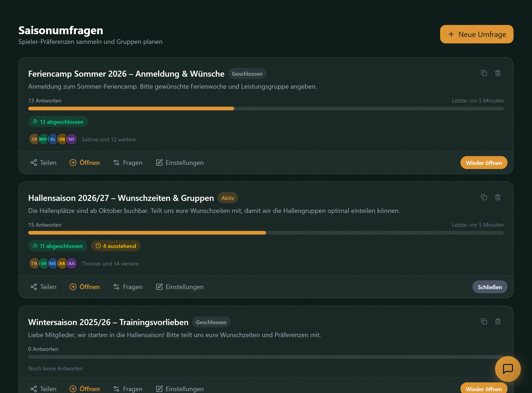The image size is (532, 393).
Task: Edit Fragen of the Wintersaison survey
Action: [x=128, y=389]
